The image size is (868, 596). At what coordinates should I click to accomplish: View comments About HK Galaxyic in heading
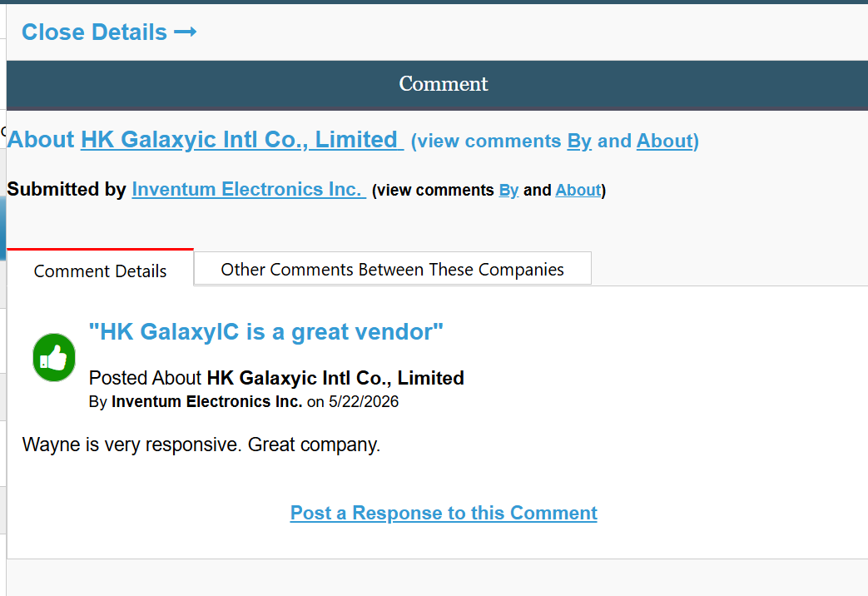click(x=664, y=142)
